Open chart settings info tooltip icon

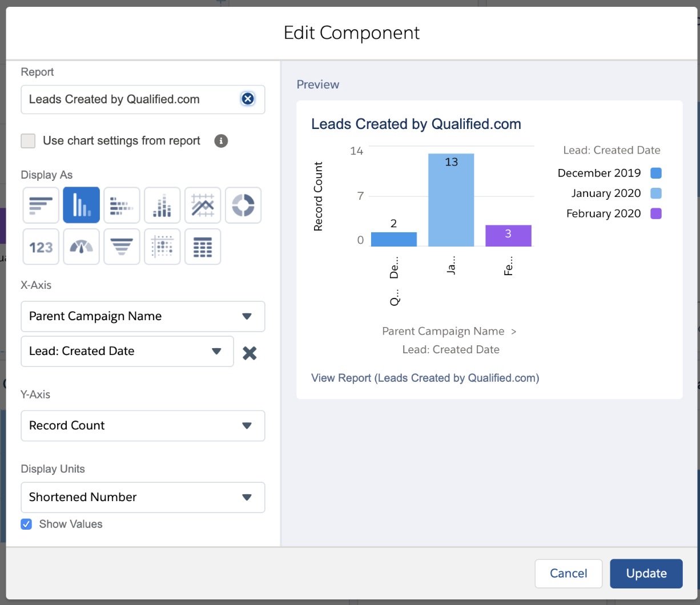tap(221, 141)
